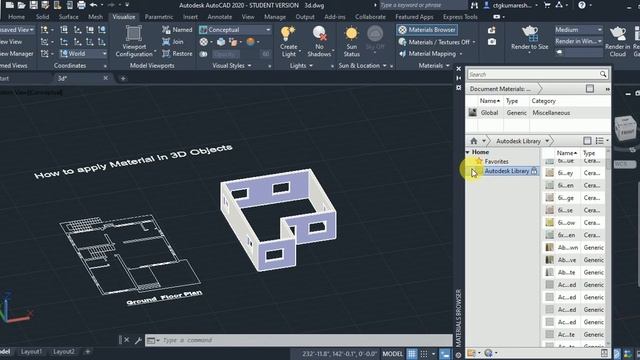640x360 pixels.
Task: Click the globe icon at Materials Browser bottom
Action: point(489,353)
